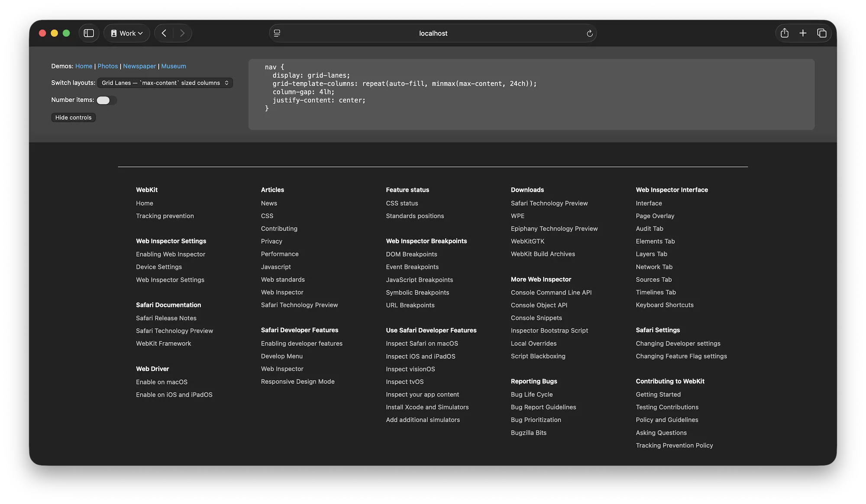Image resolution: width=866 pixels, height=504 pixels.
Task: Toggle the Safari sidebar icon
Action: (x=89, y=33)
